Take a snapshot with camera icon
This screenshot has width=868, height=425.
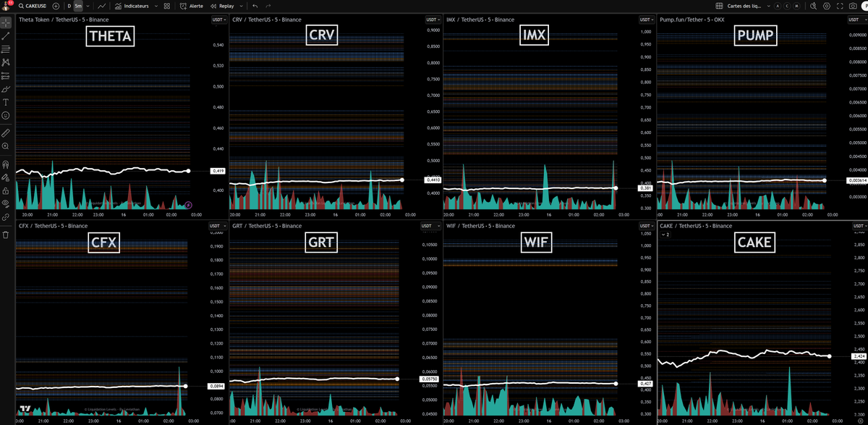coord(853,6)
